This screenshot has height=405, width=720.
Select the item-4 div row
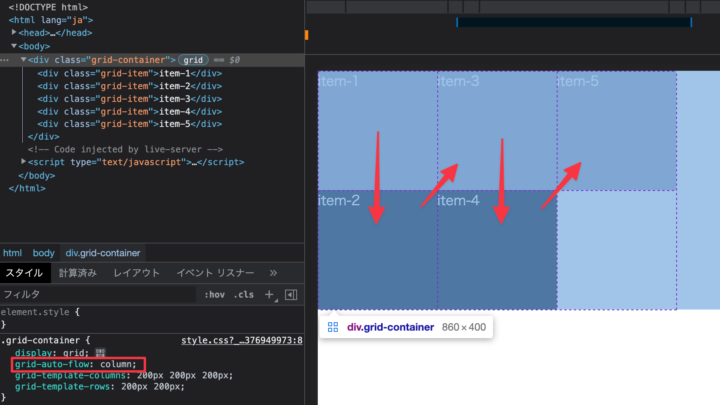129,112
